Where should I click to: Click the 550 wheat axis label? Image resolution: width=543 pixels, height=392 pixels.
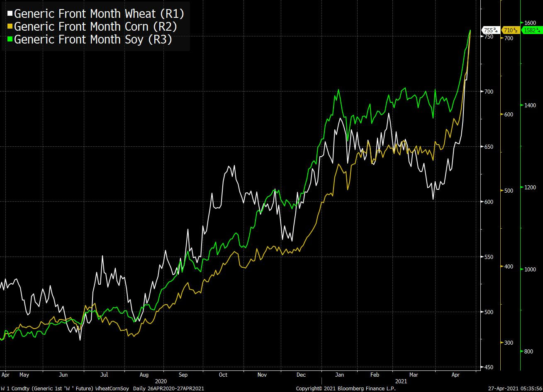pyautogui.click(x=489, y=257)
